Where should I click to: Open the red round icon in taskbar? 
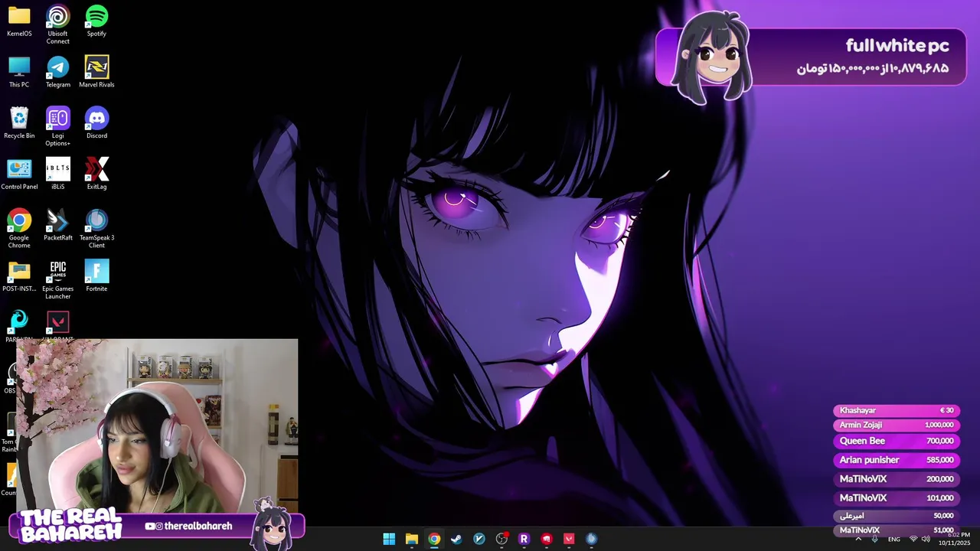547,539
